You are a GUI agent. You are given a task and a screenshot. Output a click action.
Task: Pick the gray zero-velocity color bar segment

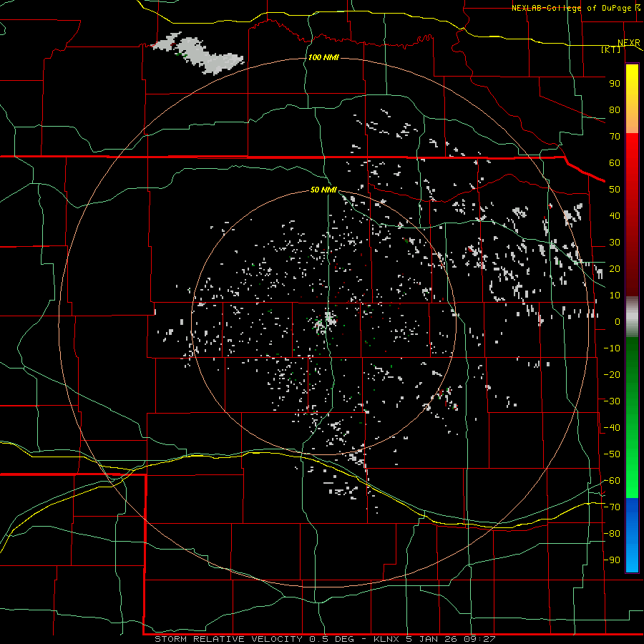632,317
